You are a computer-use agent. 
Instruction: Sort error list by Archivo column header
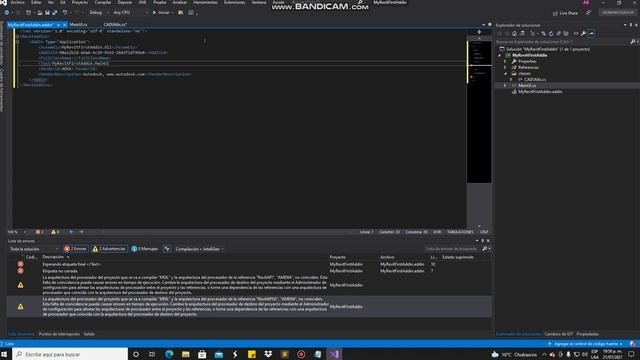387,257
